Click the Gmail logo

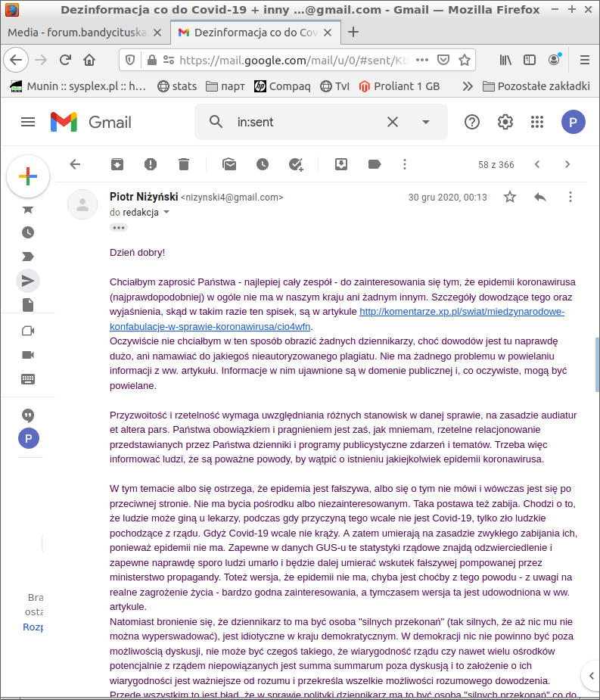tap(91, 122)
